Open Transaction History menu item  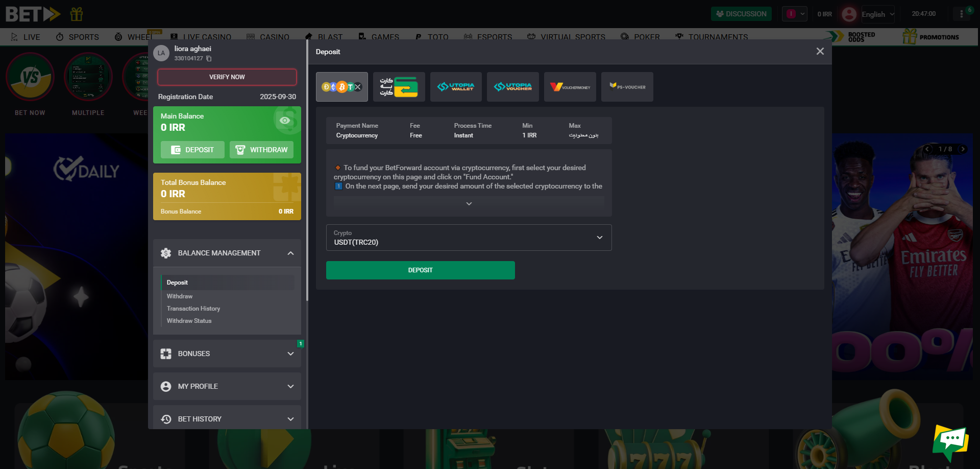(x=193, y=309)
